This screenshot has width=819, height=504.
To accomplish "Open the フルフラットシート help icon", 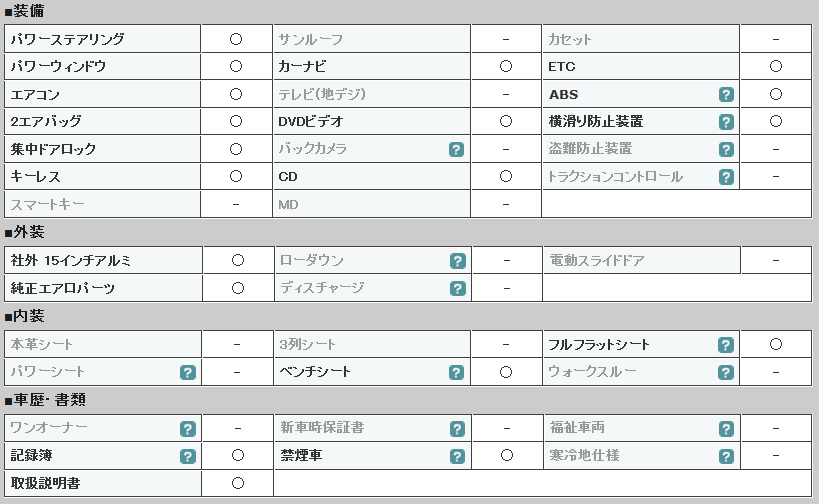I will 726,345.
